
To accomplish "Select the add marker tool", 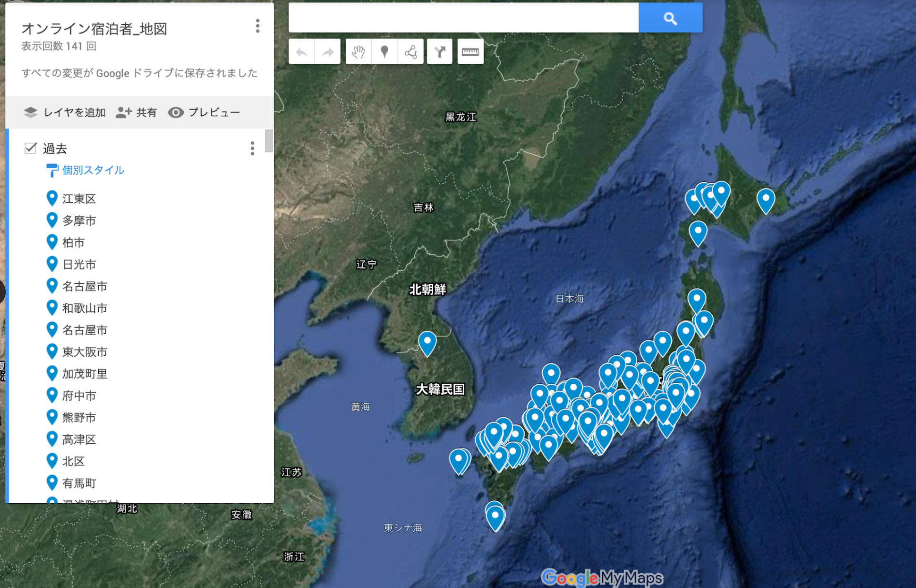I will [384, 52].
